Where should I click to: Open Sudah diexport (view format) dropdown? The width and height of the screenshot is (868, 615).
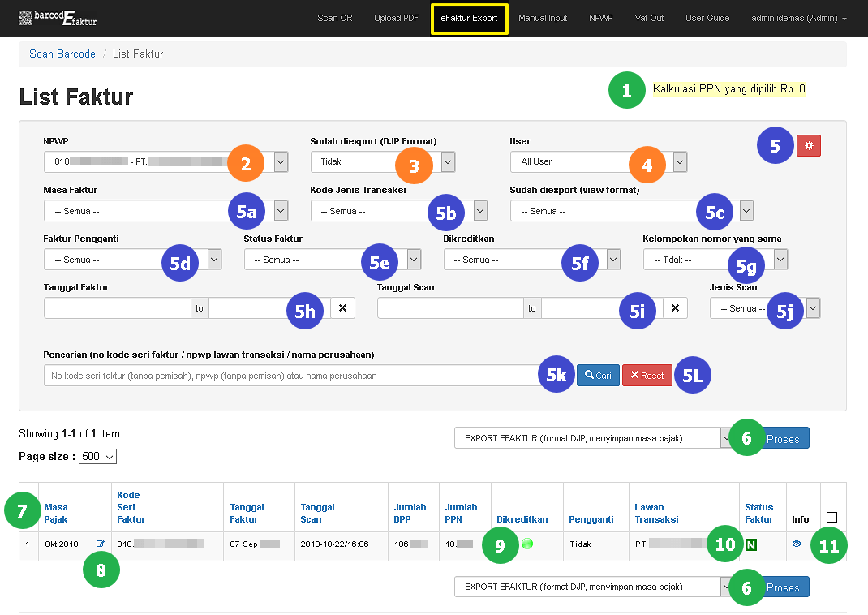coord(632,211)
